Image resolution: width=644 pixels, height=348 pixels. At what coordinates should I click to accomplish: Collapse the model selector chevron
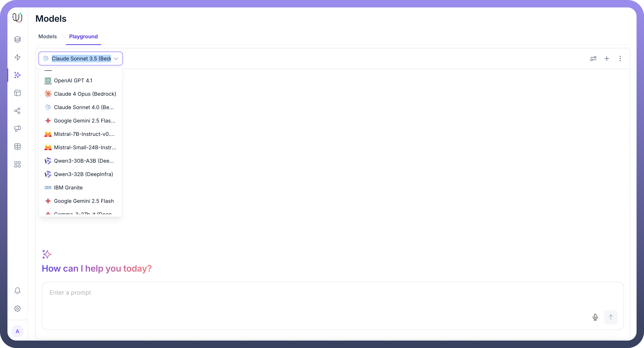(116, 59)
